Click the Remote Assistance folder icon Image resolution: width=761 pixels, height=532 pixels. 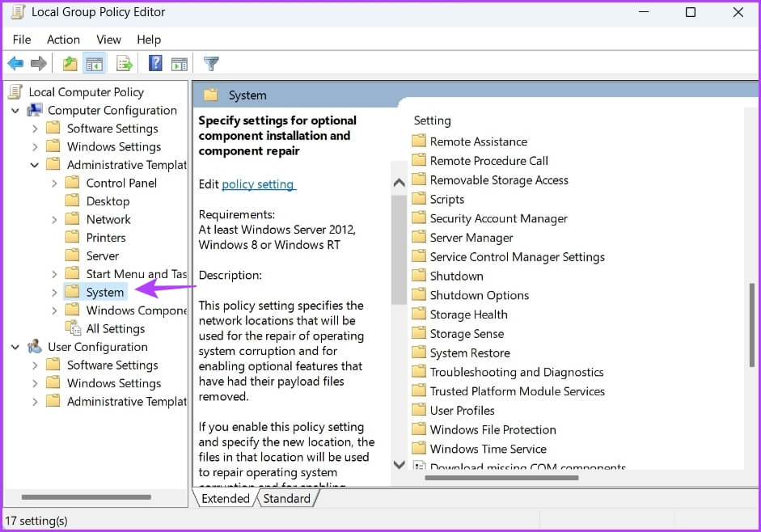click(418, 141)
